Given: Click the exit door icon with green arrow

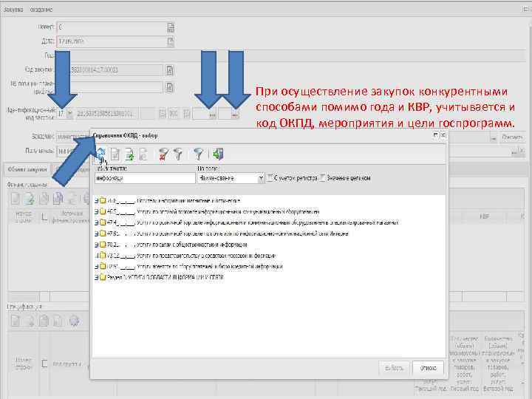Looking at the screenshot, I should [218, 154].
